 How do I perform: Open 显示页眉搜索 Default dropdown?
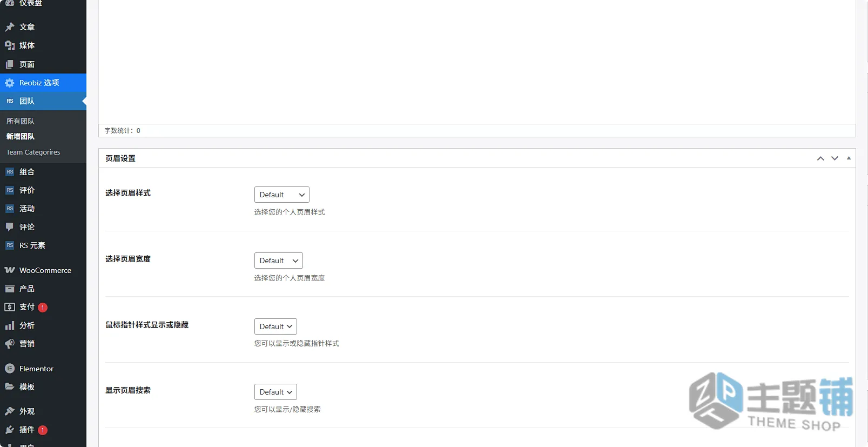[275, 392]
